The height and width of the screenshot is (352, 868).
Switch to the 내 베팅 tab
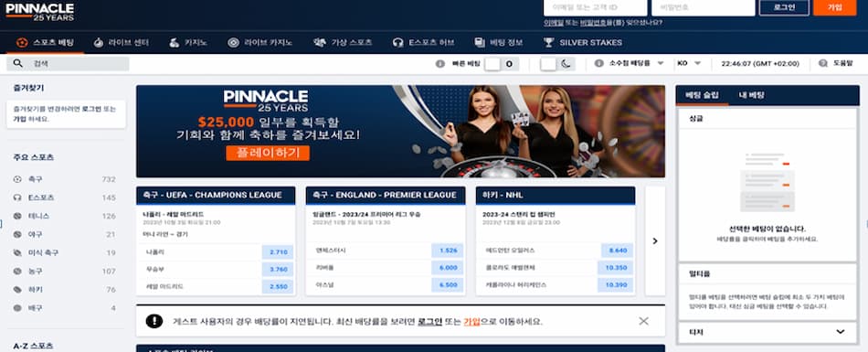tap(751, 95)
